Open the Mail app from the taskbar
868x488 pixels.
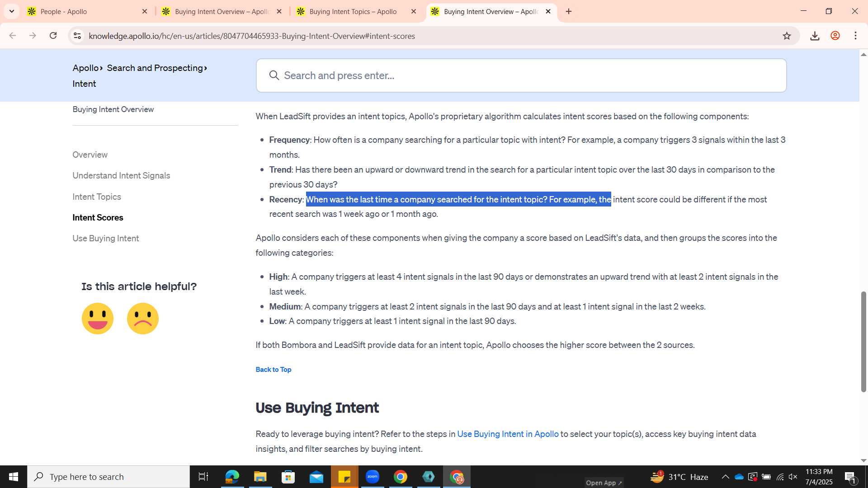coord(316,477)
